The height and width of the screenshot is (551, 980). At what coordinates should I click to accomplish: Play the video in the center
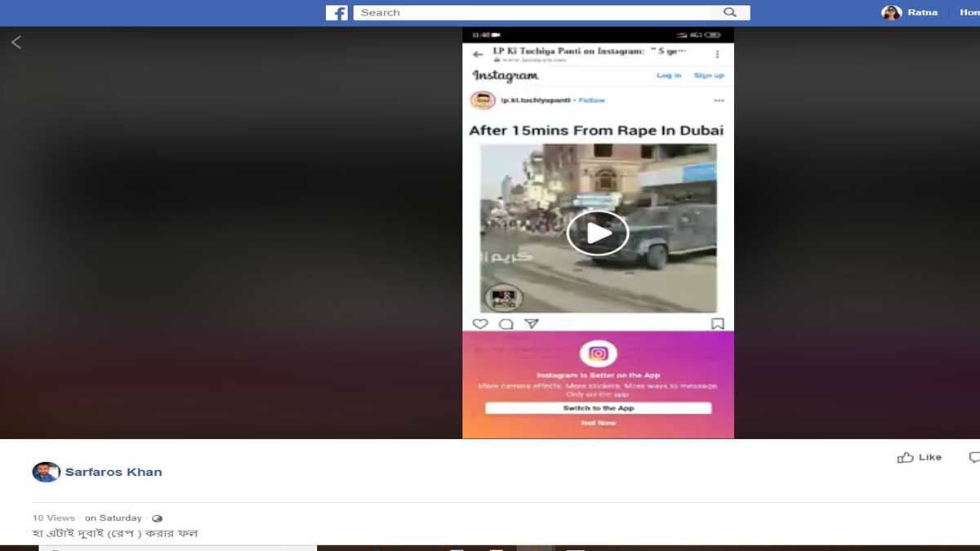[x=598, y=233]
